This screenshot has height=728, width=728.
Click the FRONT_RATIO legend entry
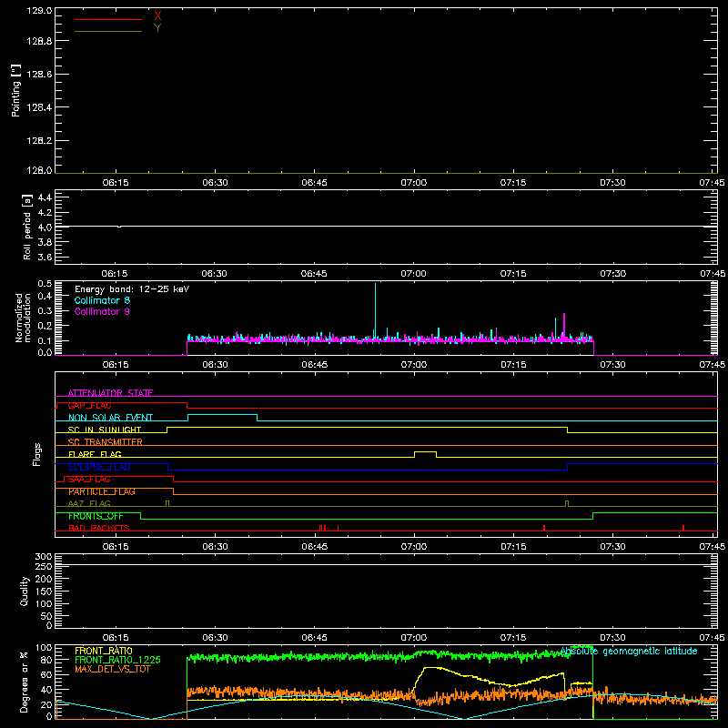104,651
